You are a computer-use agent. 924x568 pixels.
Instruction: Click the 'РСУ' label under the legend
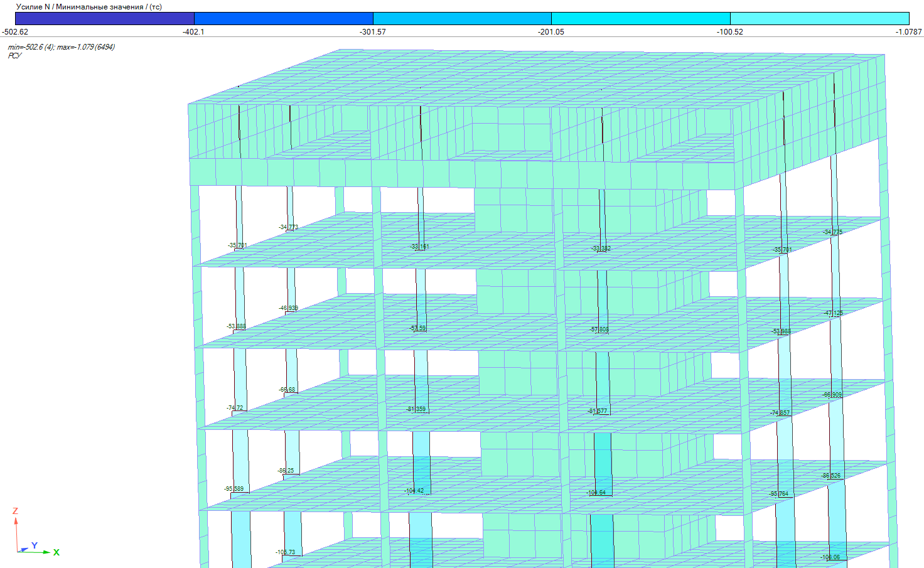point(14,56)
